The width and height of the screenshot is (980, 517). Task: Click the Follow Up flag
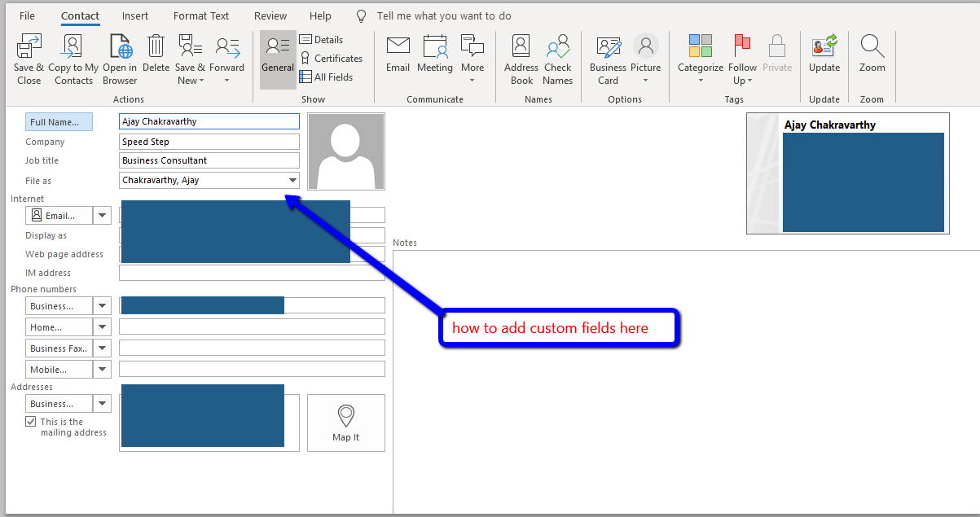(x=742, y=46)
